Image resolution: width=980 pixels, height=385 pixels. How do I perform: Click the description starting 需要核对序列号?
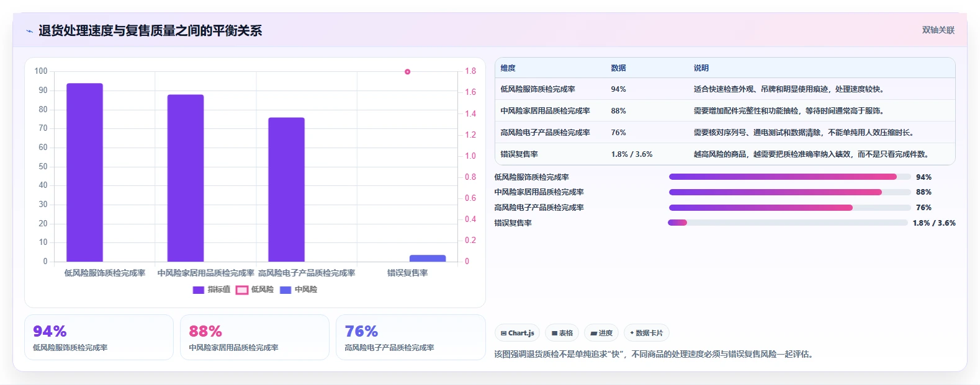click(803, 133)
